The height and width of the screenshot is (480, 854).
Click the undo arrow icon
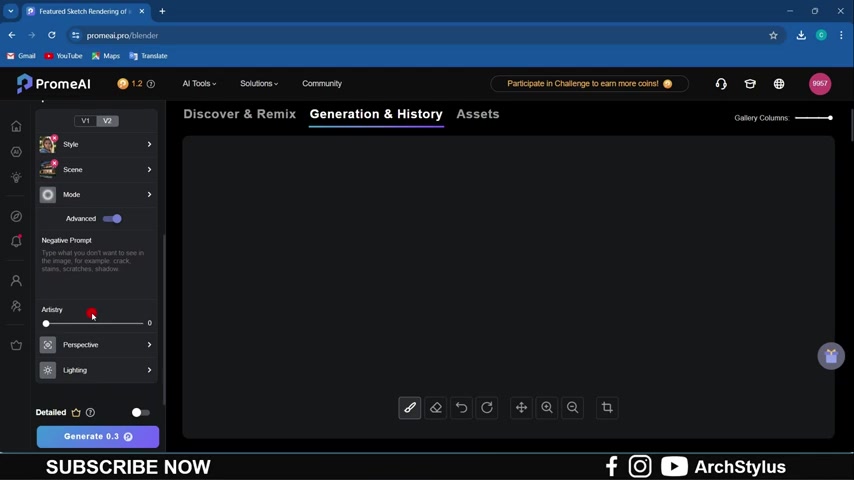coord(462,408)
